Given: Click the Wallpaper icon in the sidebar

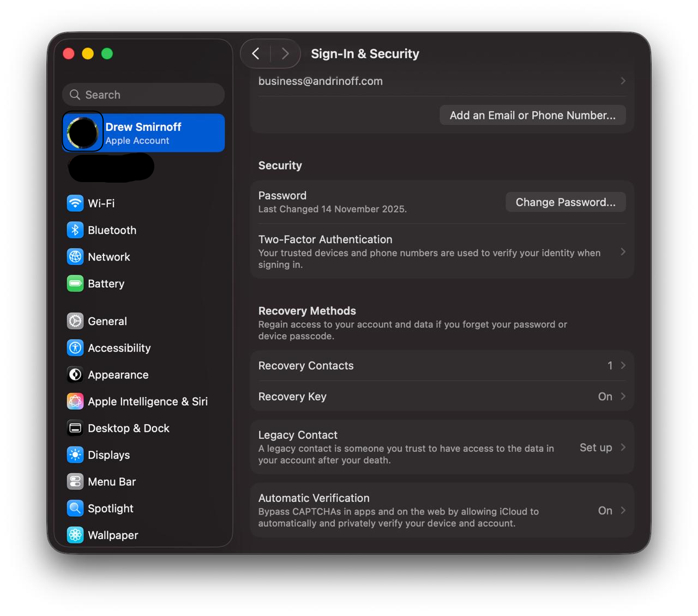Looking at the screenshot, I should point(75,535).
